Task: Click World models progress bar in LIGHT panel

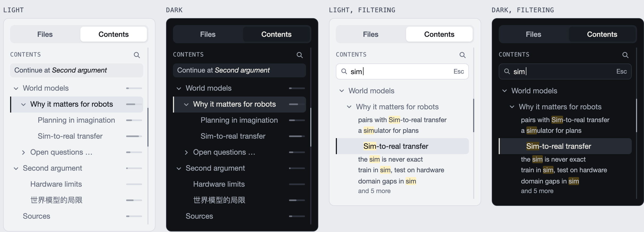Action: pos(134,88)
